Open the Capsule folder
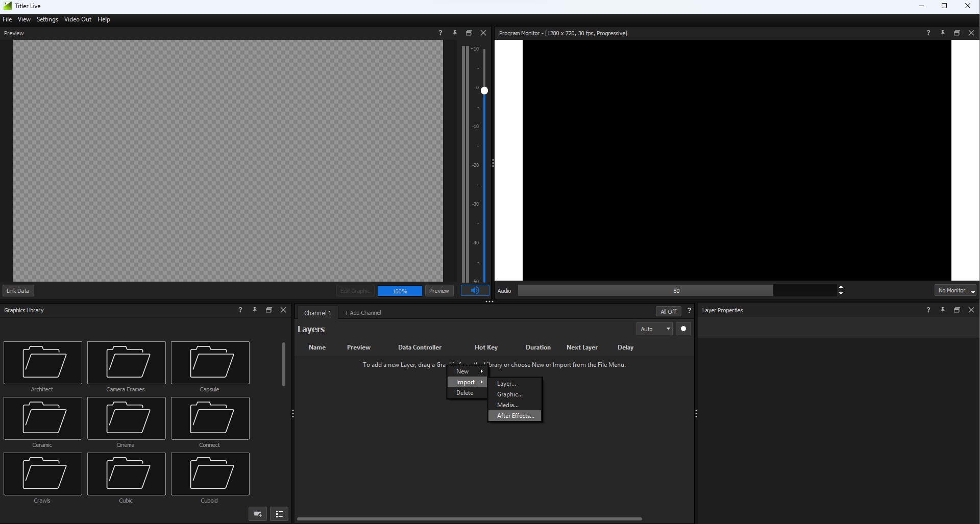 [x=210, y=363]
